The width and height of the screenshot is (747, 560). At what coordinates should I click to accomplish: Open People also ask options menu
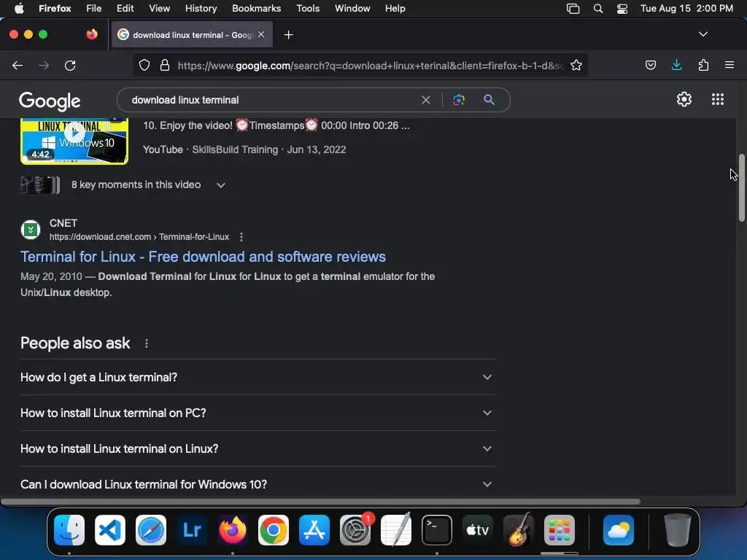[x=146, y=343]
